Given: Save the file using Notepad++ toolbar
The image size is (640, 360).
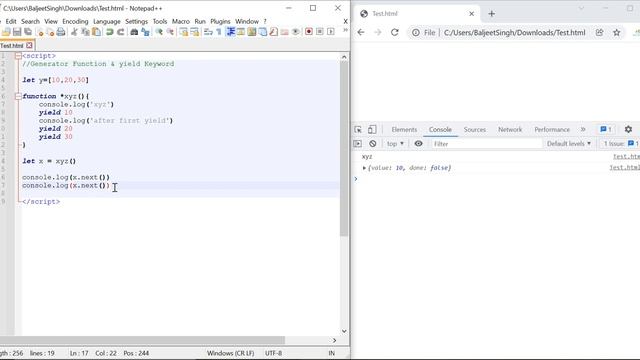Looking at the screenshot, I should click(x=17, y=32).
